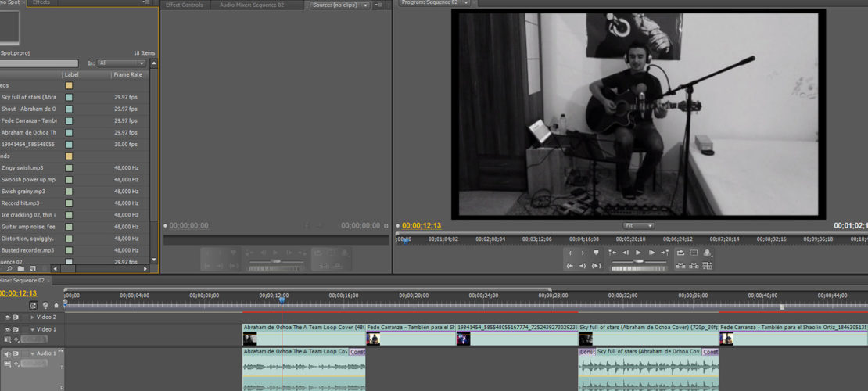This screenshot has height=391, width=868.
Task: Mute the Audio 1 track speaker toggle
Action: pos(8,354)
